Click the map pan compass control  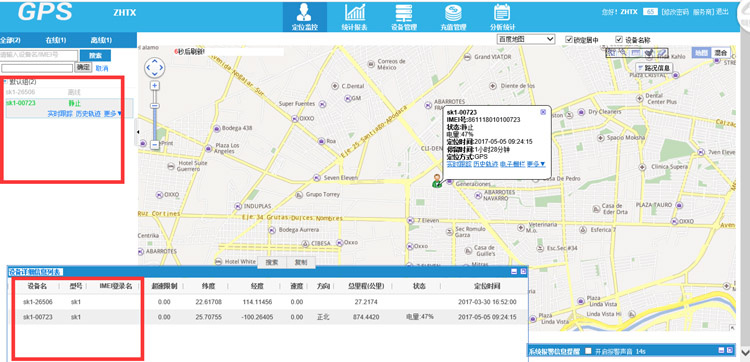click(x=154, y=67)
